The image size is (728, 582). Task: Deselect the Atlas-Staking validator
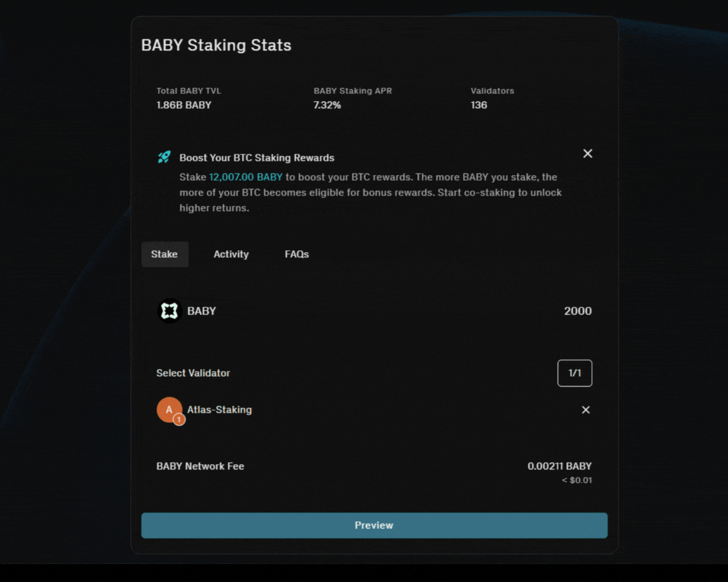pos(586,410)
